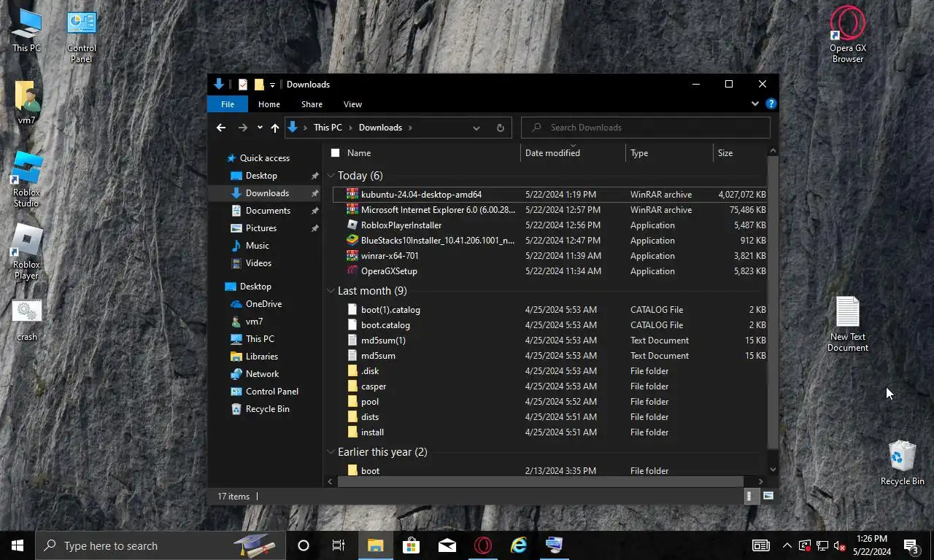This screenshot has height=560, width=934.
Task: Open Microsoft Store from taskbar
Action: click(412, 545)
